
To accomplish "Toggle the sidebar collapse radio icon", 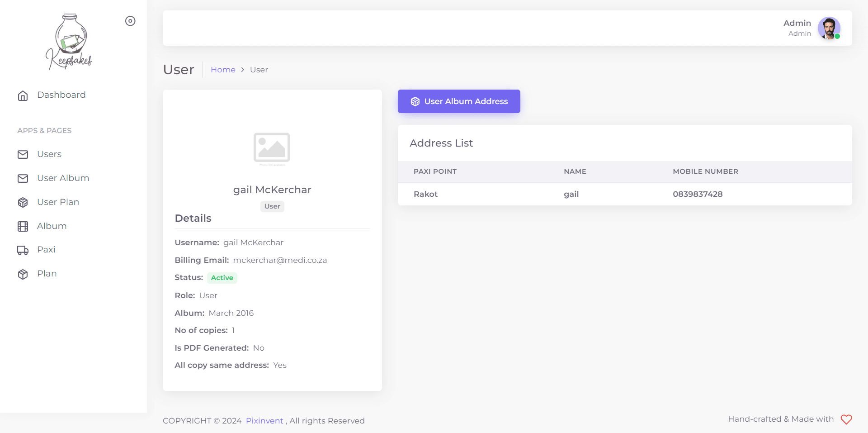I will 130,21.
